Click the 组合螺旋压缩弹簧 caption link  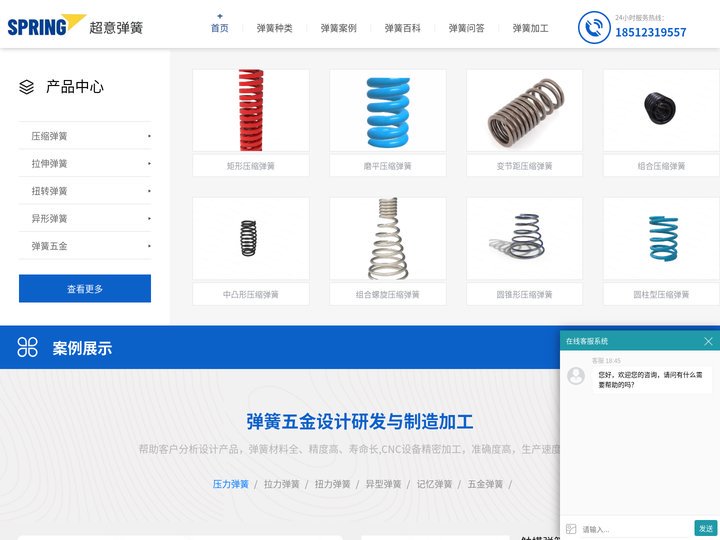(388, 294)
